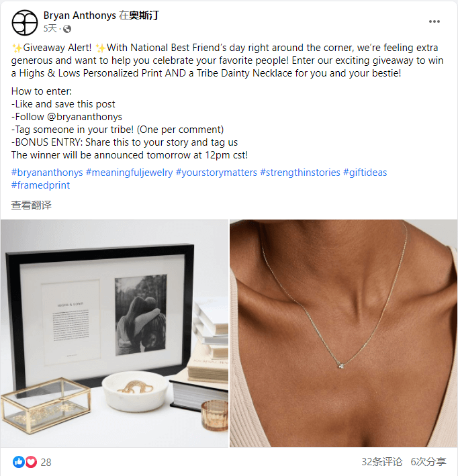The image size is (458, 476).
Task: Click the 5天 post timestamp
Action: [x=50, y=29]
